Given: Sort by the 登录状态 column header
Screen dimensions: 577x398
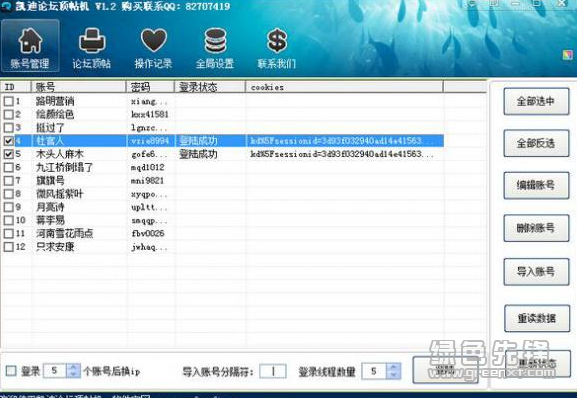Looking at the screenshot, I should (x=210, y=87).
